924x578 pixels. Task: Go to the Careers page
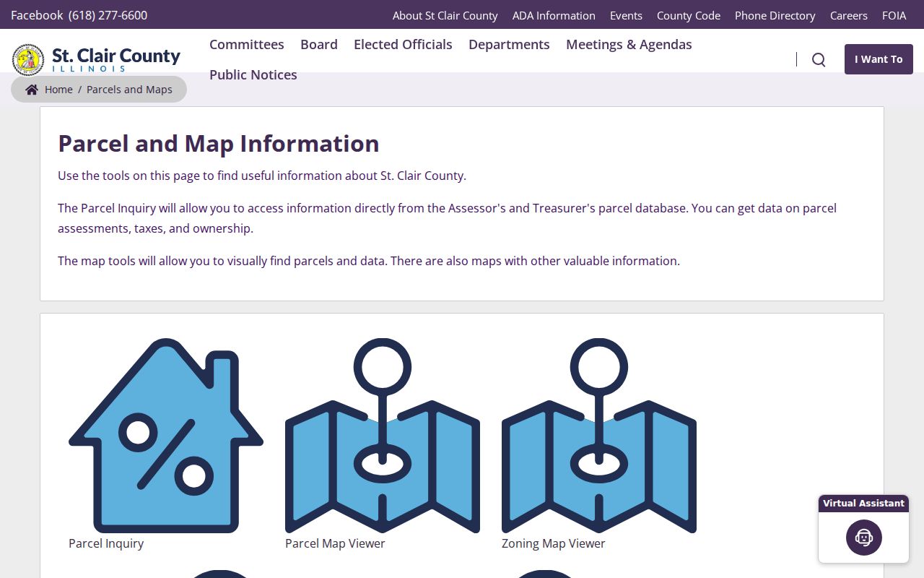(x=849, y=15)
